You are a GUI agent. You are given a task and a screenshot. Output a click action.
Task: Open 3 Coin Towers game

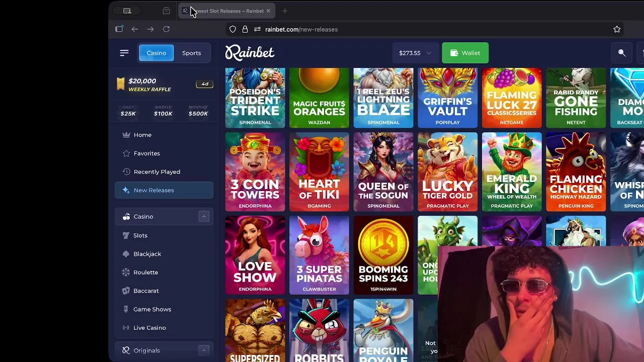pyautogui.click(x=255, y=172)
